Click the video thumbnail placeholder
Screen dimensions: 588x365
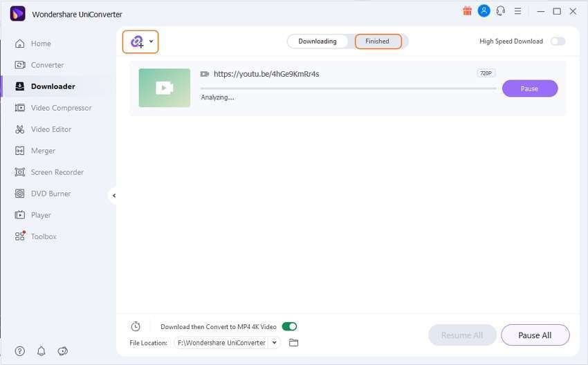coord(164,88)
